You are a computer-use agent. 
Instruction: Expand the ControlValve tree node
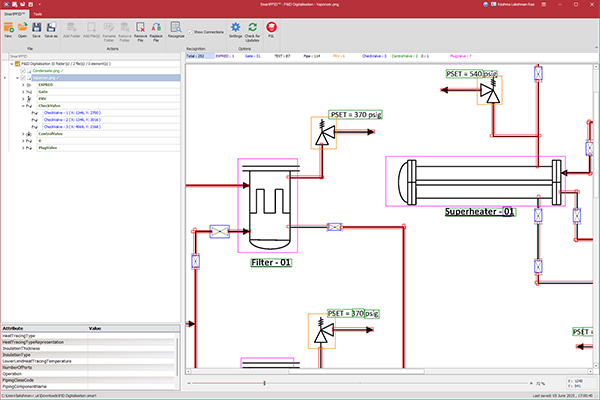click(23, 134)
